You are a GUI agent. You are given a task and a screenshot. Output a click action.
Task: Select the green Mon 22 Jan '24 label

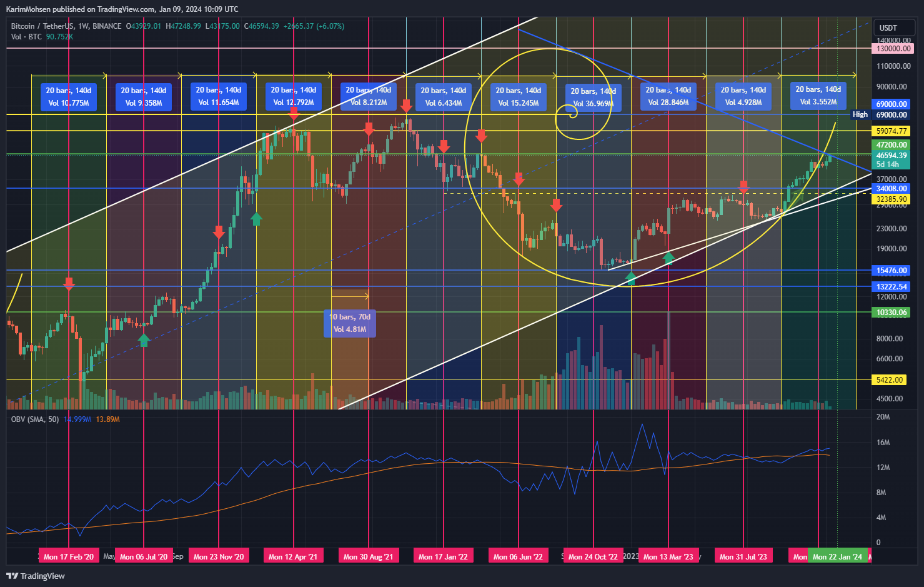coord(837,556)
